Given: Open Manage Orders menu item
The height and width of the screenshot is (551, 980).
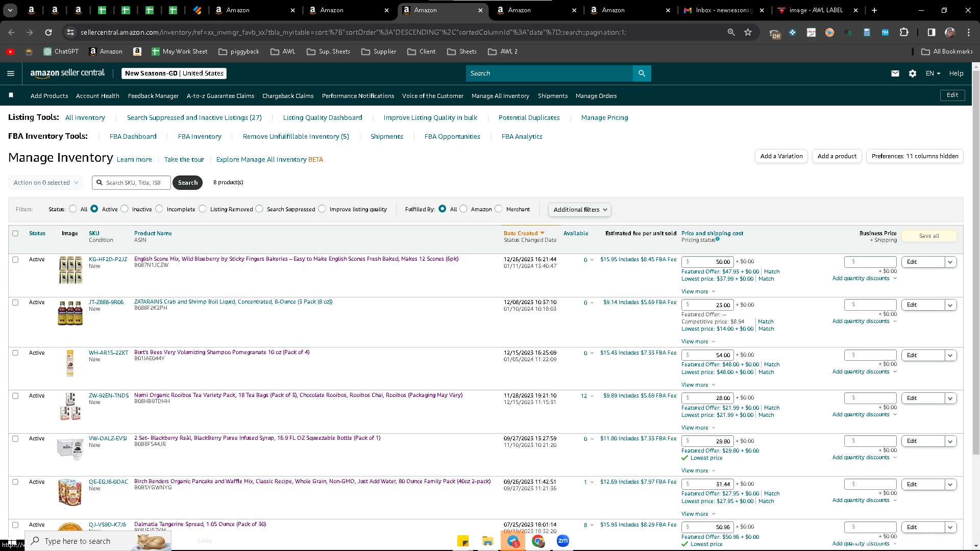Looking at the screenshot, I should click(x=596, y=96).
